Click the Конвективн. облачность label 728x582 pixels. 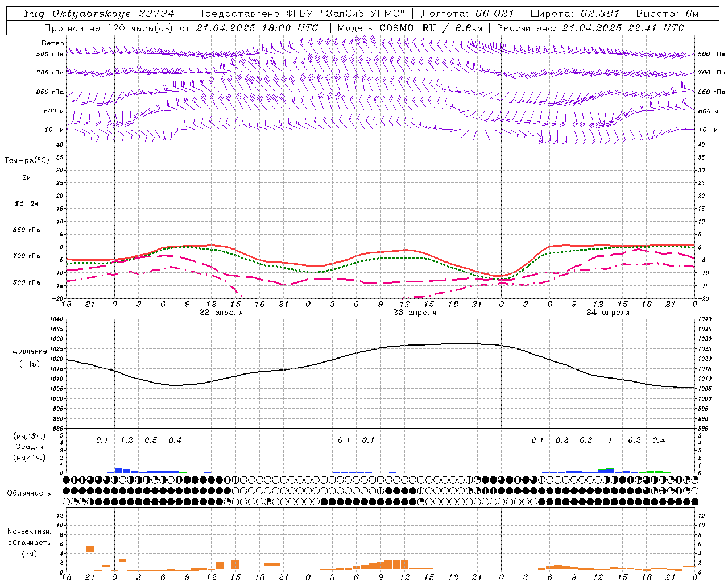pos(29,537)
